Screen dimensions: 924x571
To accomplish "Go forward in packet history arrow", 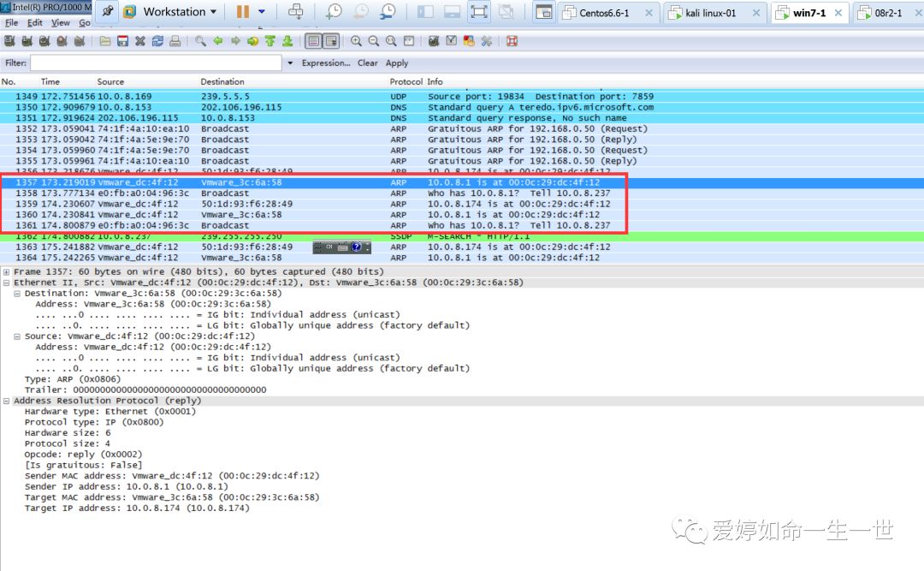I will (235, 41).
